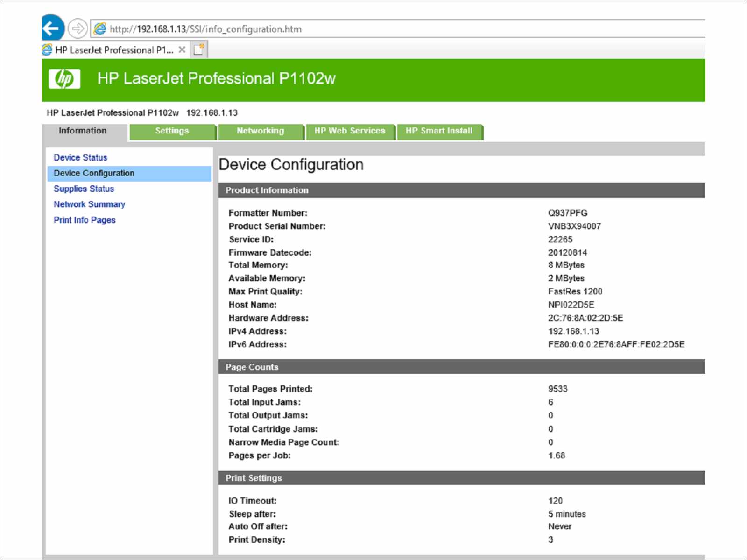The image size is (747, 560).
Task: Open the Supplies Status page
Action: click(x=84, y=189)
